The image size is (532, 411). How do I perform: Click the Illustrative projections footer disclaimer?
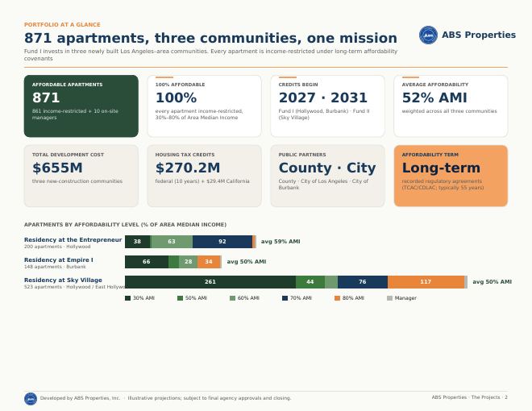[x=210, y=398]
